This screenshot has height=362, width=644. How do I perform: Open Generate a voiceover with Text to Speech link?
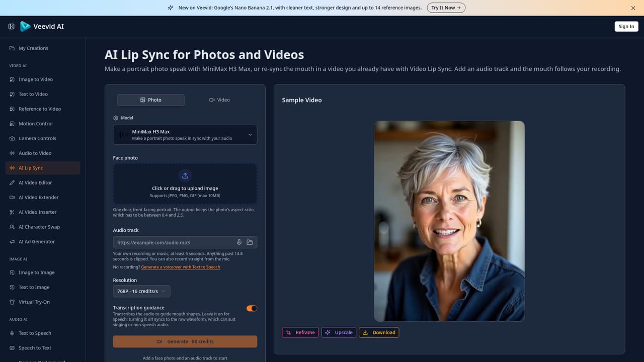(x=181, y=267)
